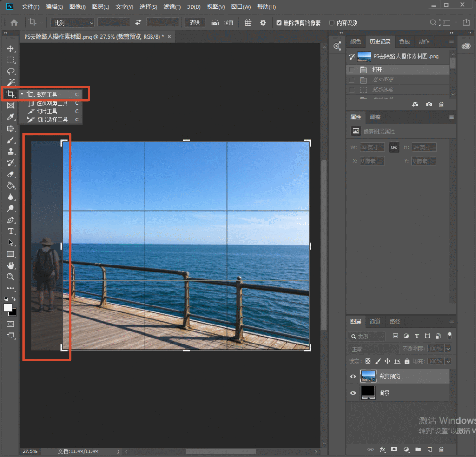Viewport: 476px width, 457px height.
Task: Select the Paint Bucket tool
Action: [x=11, y=185]
